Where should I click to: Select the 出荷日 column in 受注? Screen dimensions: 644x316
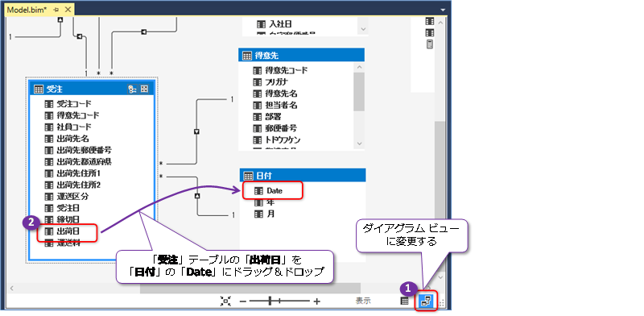coord(67,231)
